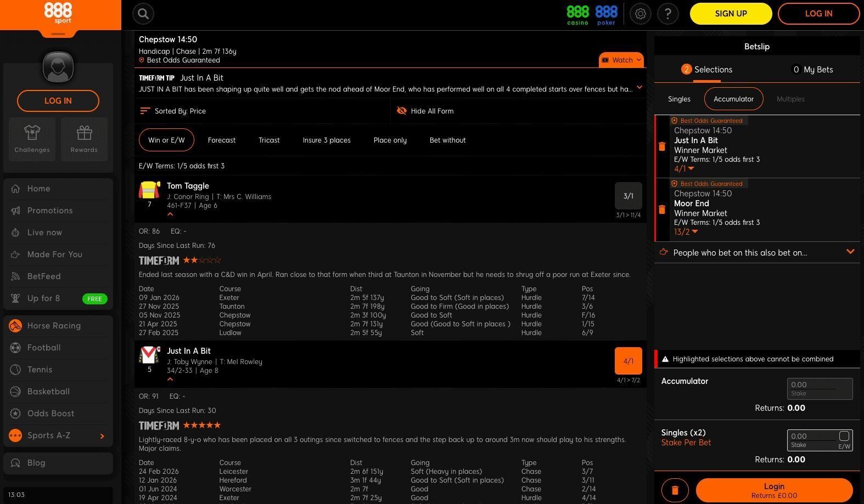864x504 pixels.
Task: Clear the betslip using bottom trash button
Action: (675, 490)
